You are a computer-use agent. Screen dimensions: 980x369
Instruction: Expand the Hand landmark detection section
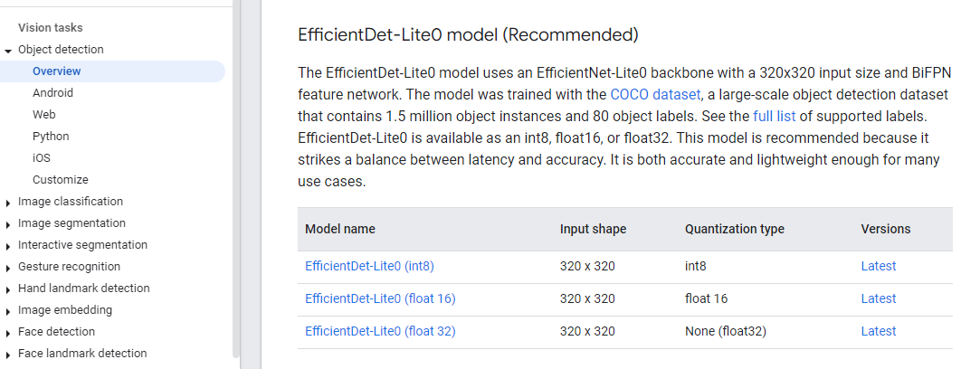8,289
